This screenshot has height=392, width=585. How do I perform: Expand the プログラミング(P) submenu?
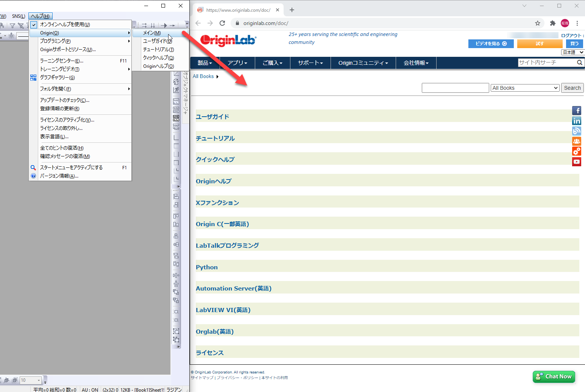tap(80, 41)
